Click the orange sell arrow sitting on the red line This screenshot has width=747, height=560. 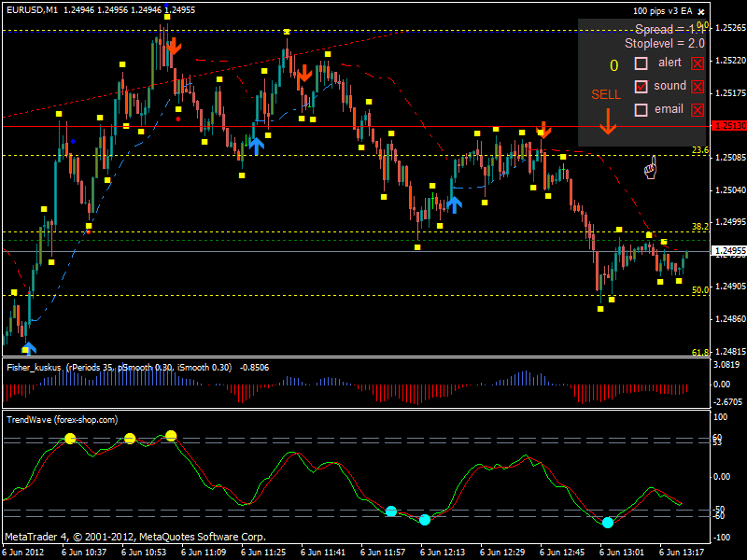click(543, 130)
